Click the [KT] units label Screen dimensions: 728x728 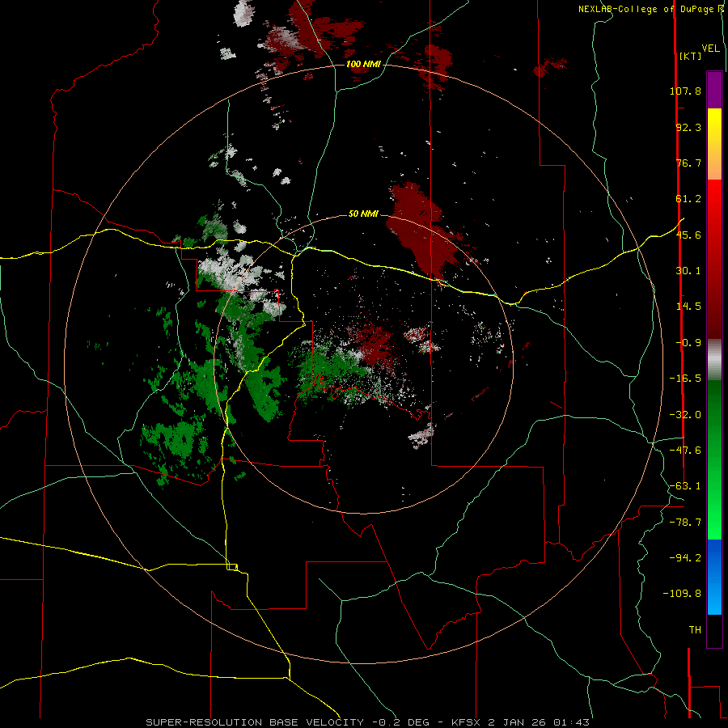pos(690,56)
